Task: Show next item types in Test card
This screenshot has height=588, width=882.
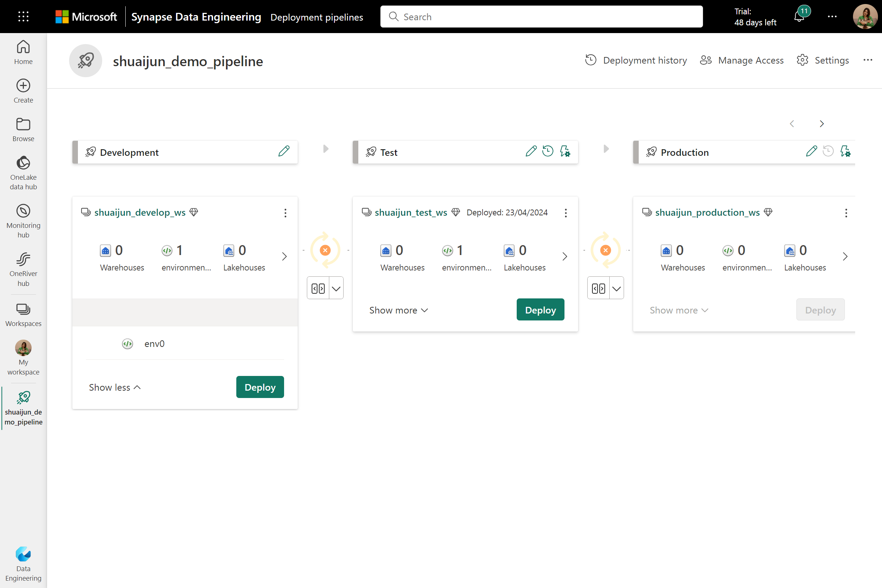Action: click(565, 257)
